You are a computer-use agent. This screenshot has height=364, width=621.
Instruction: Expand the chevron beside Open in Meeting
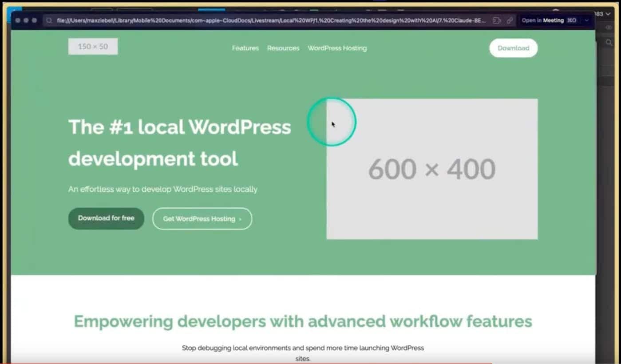click(x=587, y=20)
